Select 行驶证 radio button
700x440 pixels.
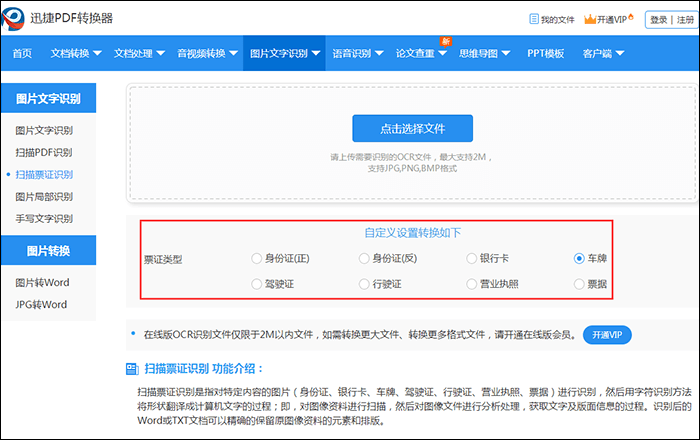pyautogui.click(x=364, y=284)
